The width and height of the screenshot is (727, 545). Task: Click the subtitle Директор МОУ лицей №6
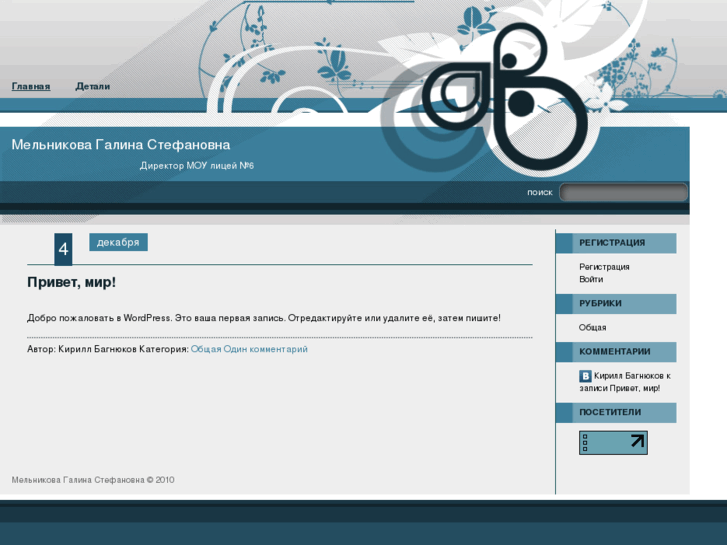[x=197, y=166]
